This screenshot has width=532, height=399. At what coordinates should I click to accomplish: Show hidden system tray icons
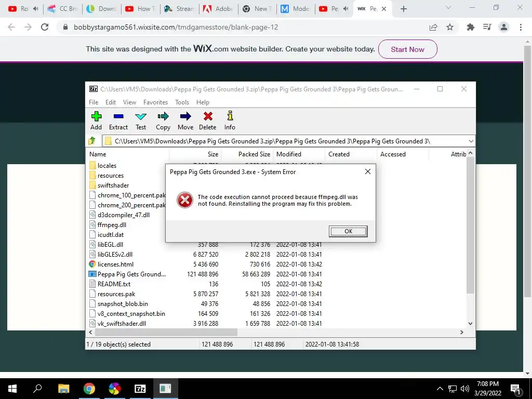click(440, 389)
